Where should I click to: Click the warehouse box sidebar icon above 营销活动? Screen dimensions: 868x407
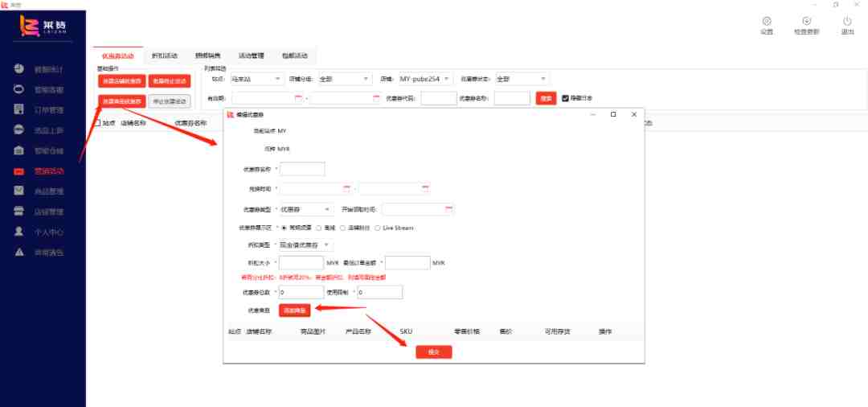18,150
